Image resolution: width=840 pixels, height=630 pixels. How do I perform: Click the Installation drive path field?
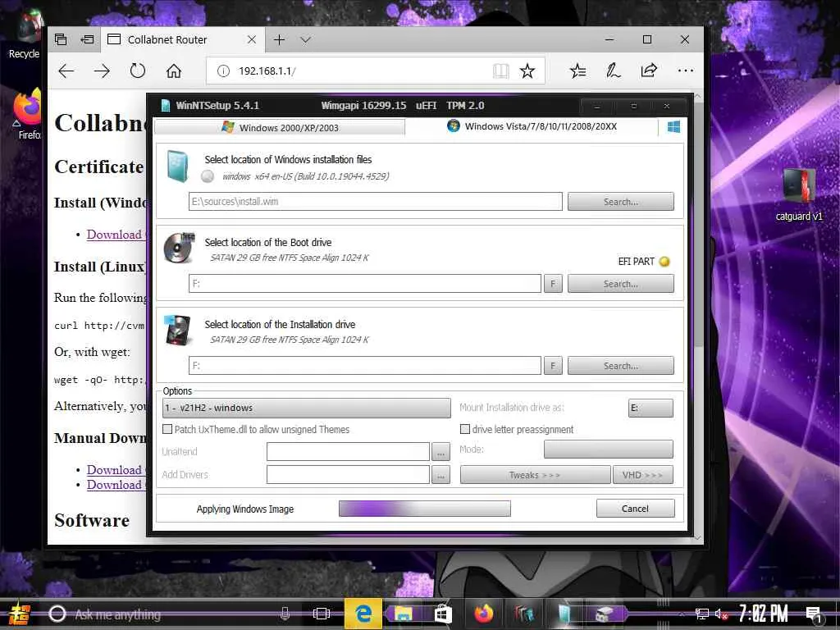click(365, 365)
